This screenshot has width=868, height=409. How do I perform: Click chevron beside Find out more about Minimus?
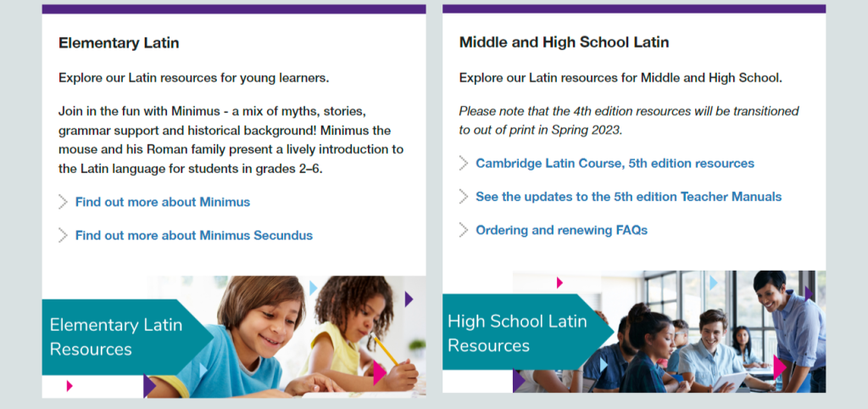(63, 202)
